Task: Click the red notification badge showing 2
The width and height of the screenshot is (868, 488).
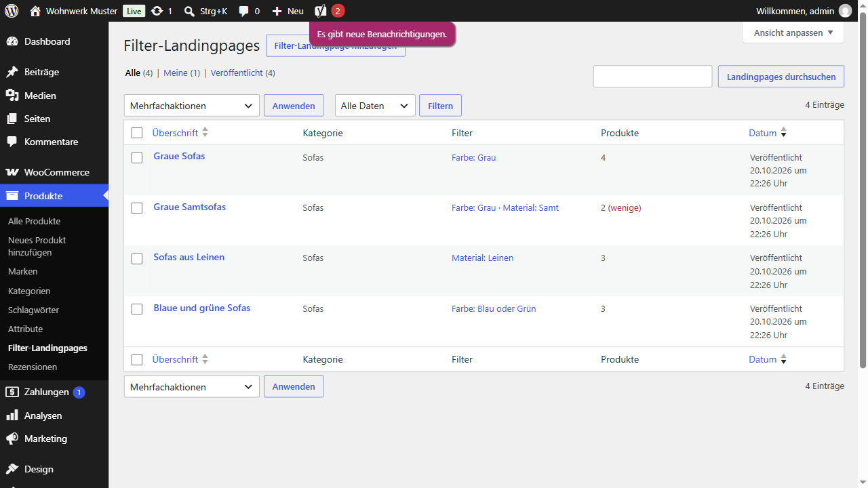Action: (x=338, y=11)
